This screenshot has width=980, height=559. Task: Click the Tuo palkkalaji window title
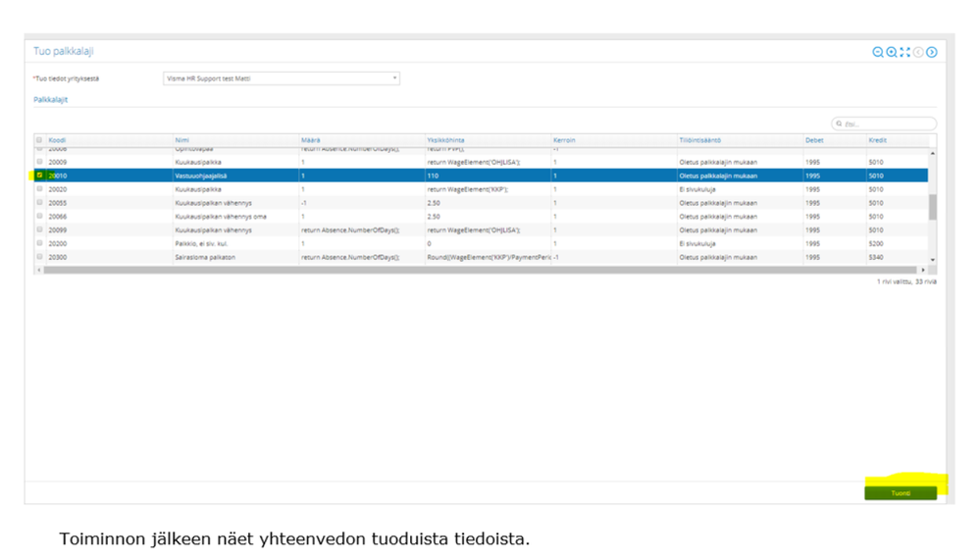[x=63, y=51]
